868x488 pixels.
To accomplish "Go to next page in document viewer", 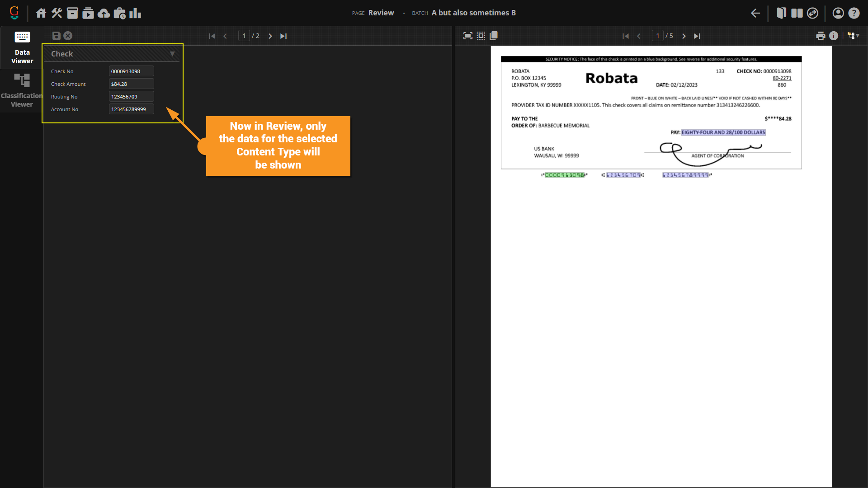I will [684, 36].
